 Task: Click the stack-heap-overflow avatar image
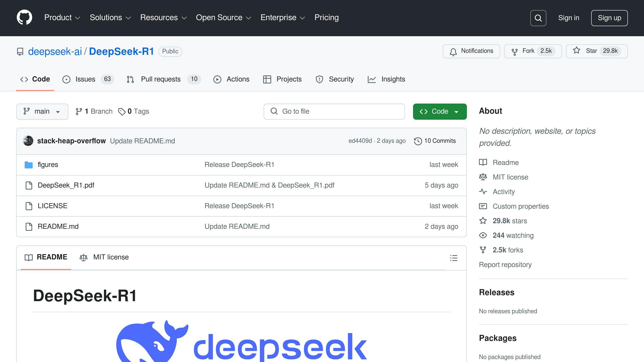tap(28, 141)
